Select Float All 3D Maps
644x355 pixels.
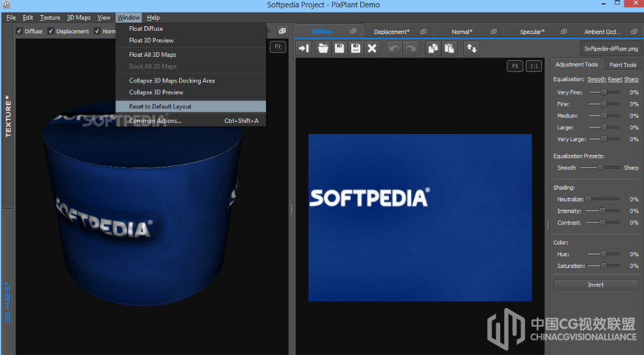point(191,55)
